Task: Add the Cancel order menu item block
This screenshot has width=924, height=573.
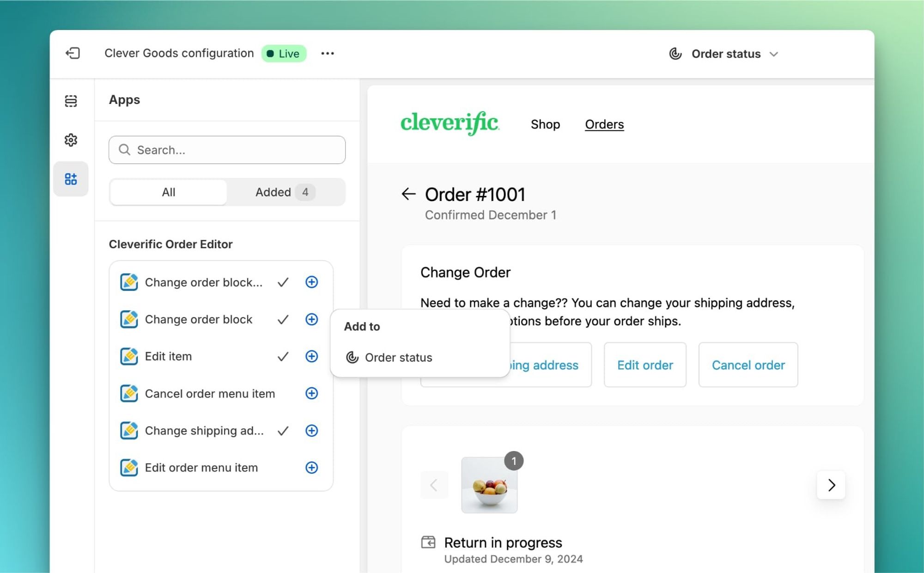Action: click(x=312, y=393)
